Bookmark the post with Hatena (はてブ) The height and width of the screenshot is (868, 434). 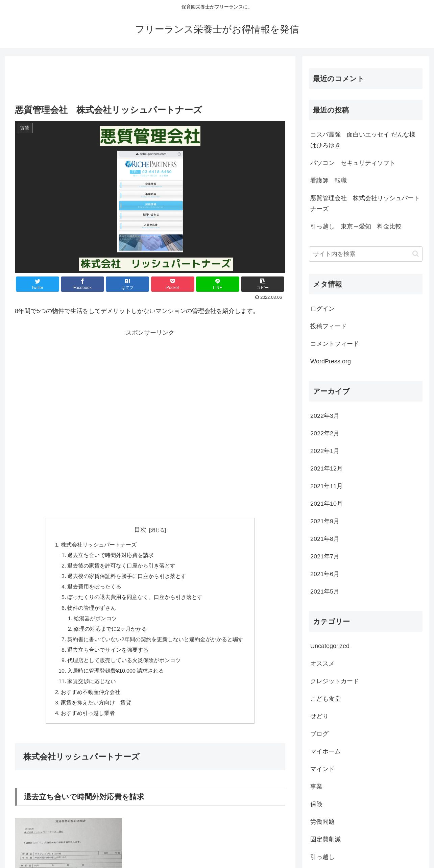coord(127,284)
